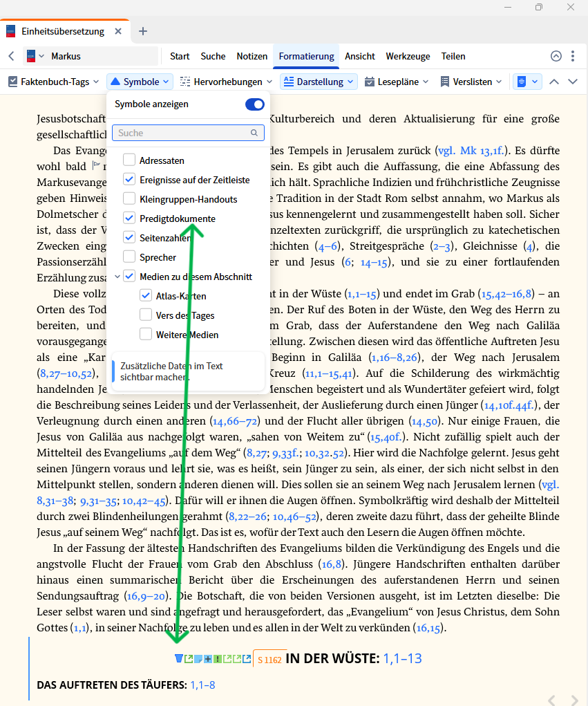Viewport: 588px width, 706px height.
Task: Select the Einheitsübersetzung tab title
Action: click(63, 32)
